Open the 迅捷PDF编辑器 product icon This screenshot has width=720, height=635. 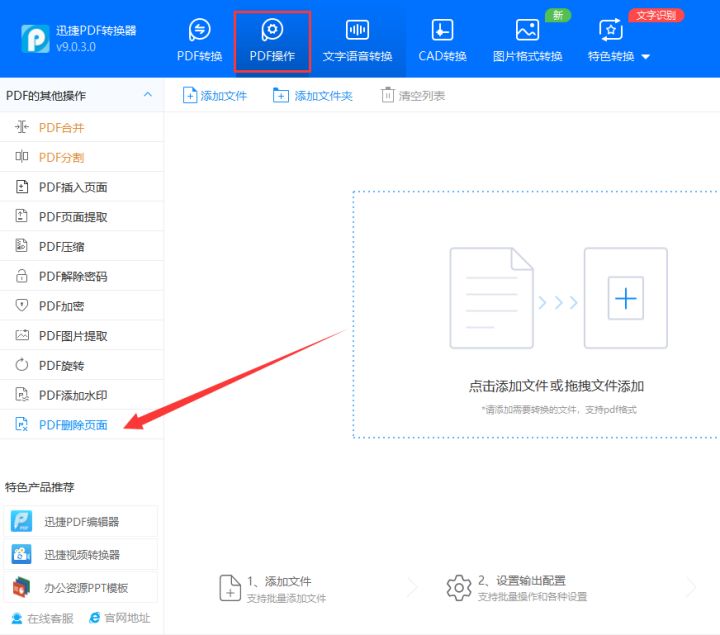point(21,521)
